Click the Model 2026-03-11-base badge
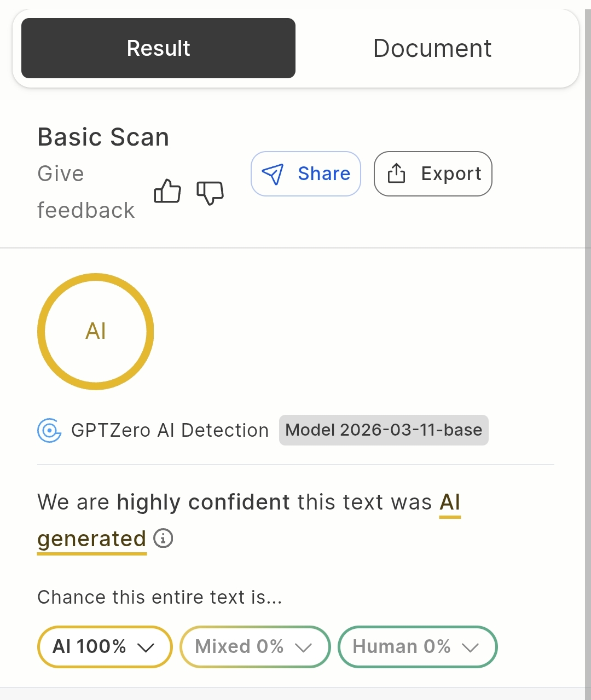 click(x=384, y=430)
